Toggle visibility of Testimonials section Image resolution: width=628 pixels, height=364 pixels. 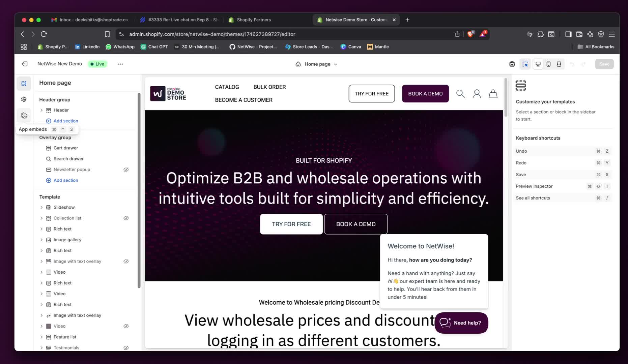click(x=126, y=347)
